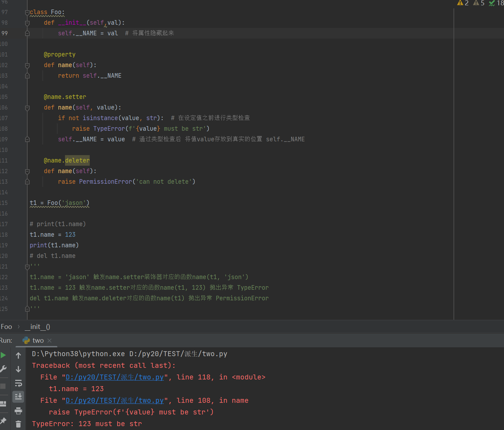Screen dimensions: 504x430
Task: Collapse the docstring fold at line 121
Action: pos(27,266)
